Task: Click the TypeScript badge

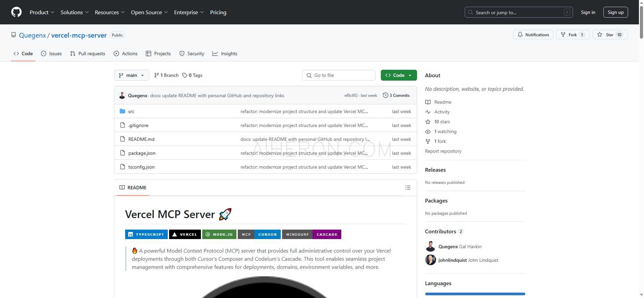Action: [x=146, y=234]
